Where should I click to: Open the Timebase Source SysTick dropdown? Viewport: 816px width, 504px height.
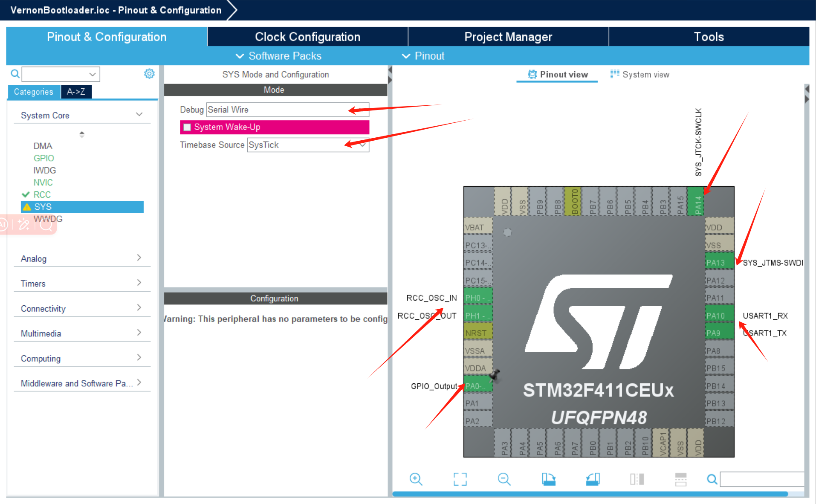(308, 145)
